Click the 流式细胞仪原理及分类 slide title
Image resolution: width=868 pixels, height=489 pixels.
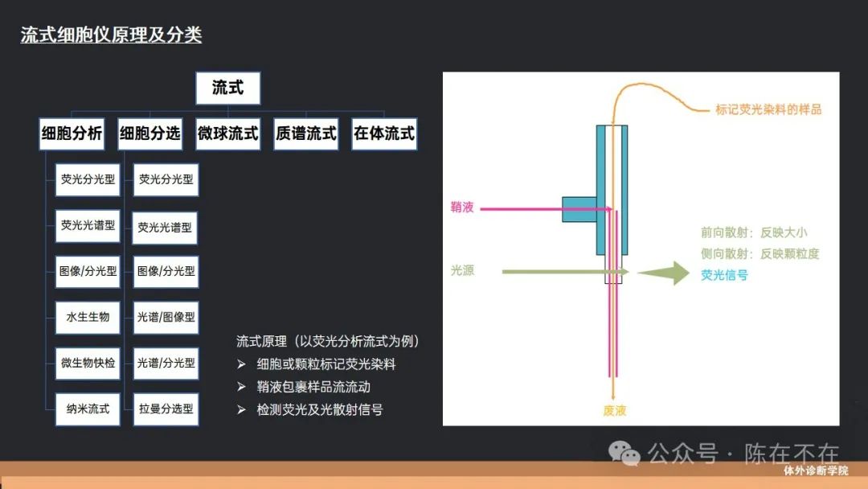click(111, 35)
